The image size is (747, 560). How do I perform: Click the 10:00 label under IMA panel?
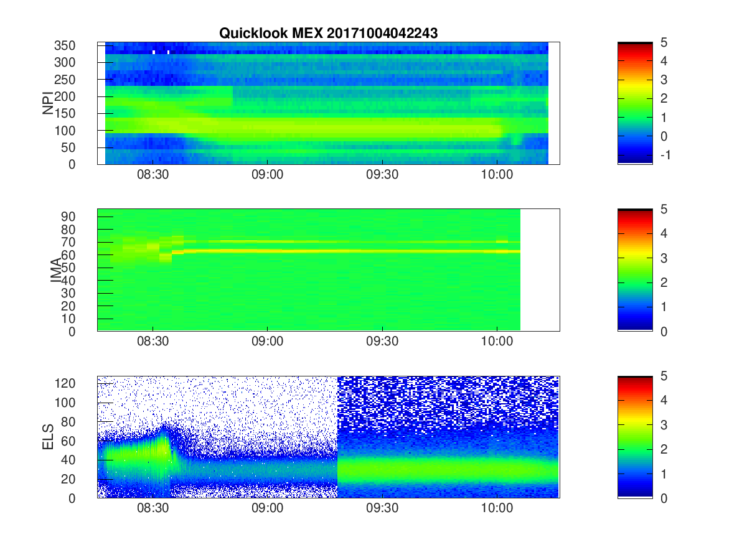[x=497, y=342]
